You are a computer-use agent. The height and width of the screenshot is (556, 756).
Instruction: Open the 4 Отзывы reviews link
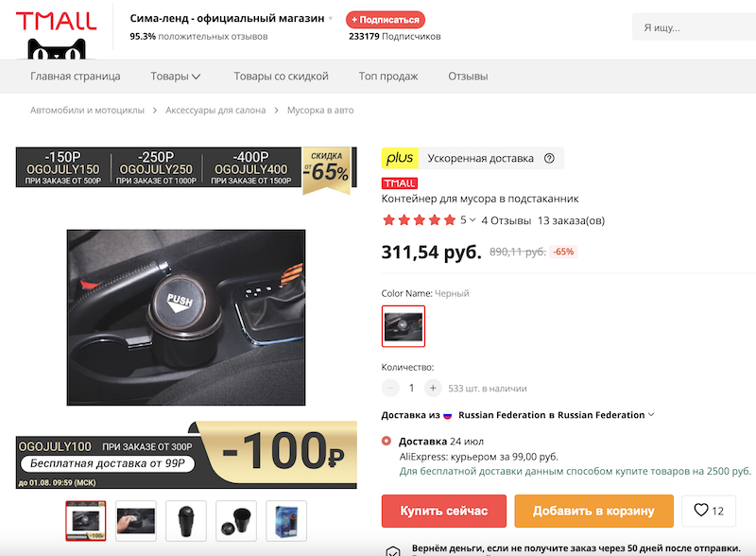point(507,220)
